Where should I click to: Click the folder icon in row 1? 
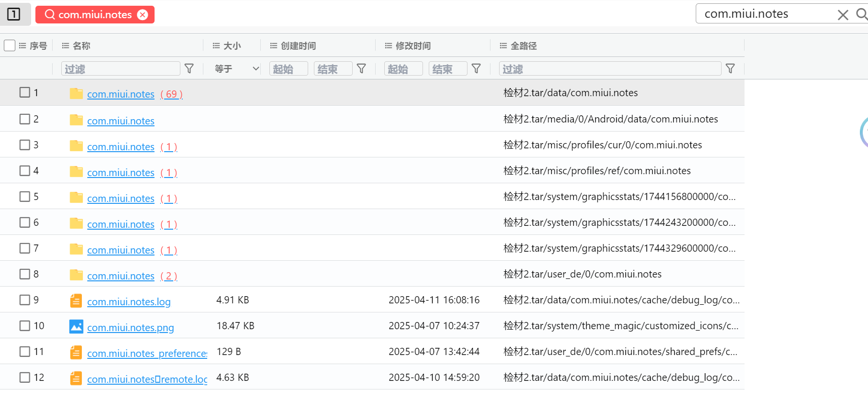pos(76,93)
